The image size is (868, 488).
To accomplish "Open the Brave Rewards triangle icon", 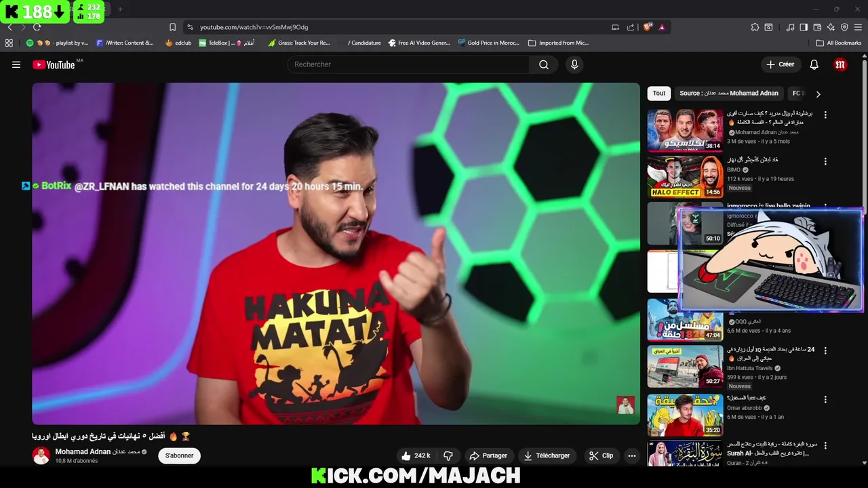I will click(x=662, y=27).
